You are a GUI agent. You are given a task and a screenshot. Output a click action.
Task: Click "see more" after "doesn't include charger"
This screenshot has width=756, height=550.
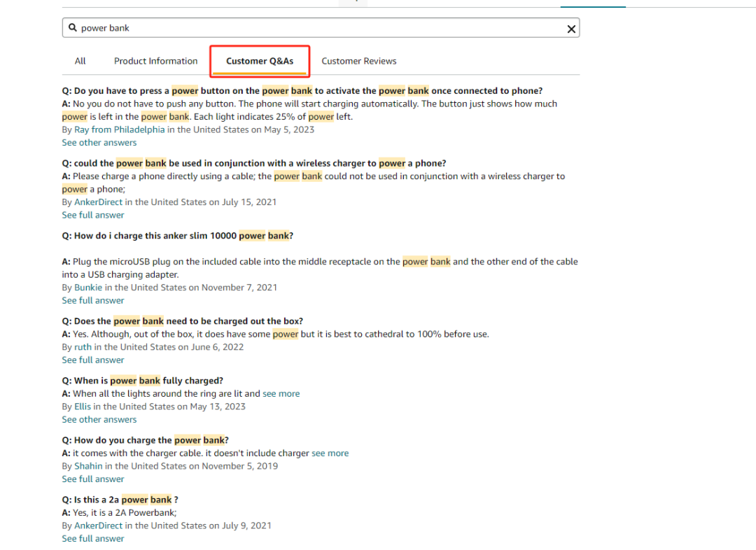click(x=330, y=453)
